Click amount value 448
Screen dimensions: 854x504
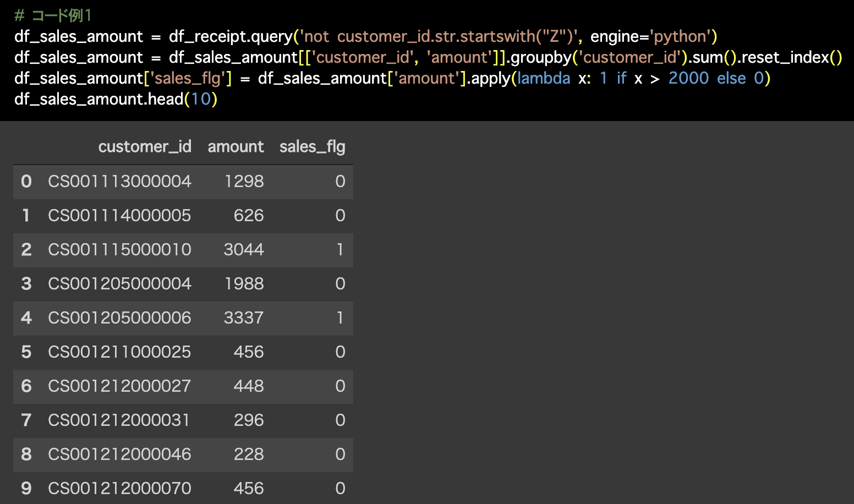point(249,386)
